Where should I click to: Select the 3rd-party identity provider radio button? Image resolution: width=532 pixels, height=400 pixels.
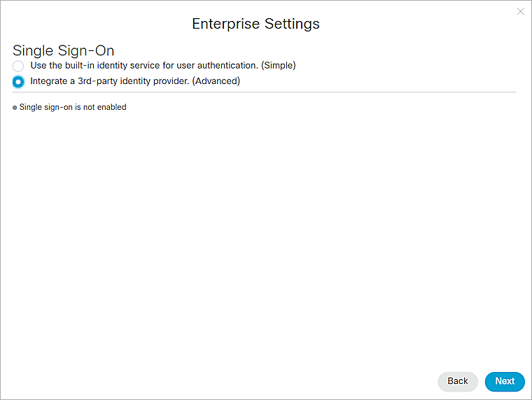pyautogui.click(x=18, y=81)
